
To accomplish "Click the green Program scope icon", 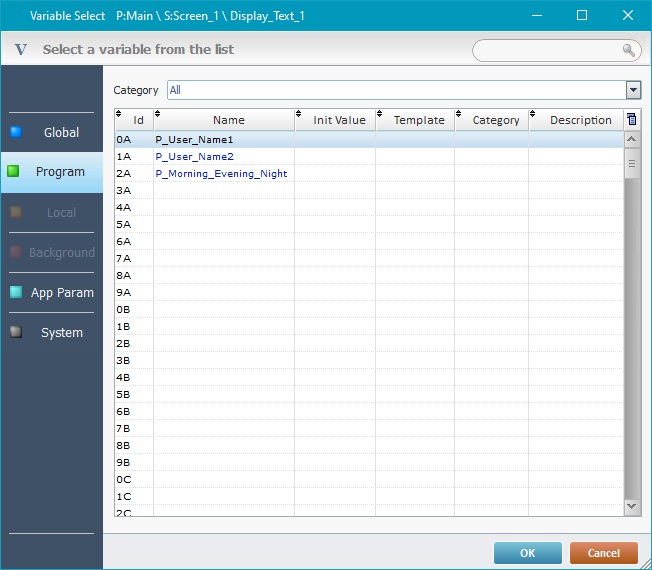I will (13, 171).
